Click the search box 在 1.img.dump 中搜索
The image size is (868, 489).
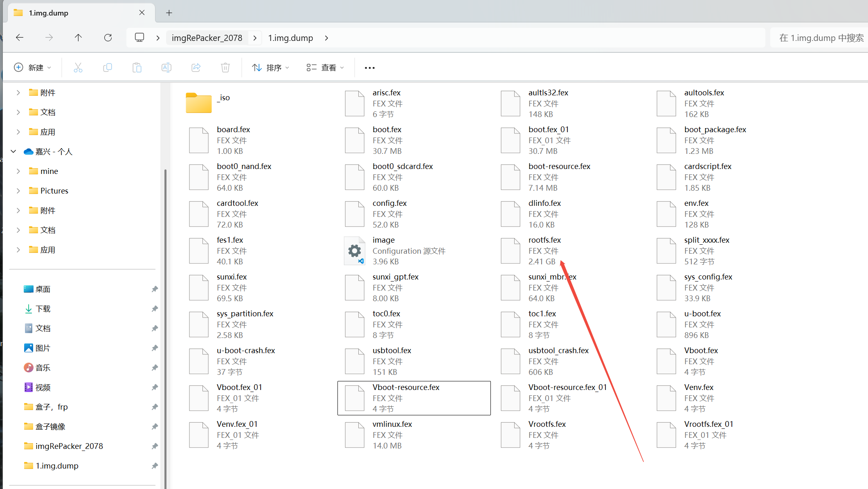pos(819,38)
